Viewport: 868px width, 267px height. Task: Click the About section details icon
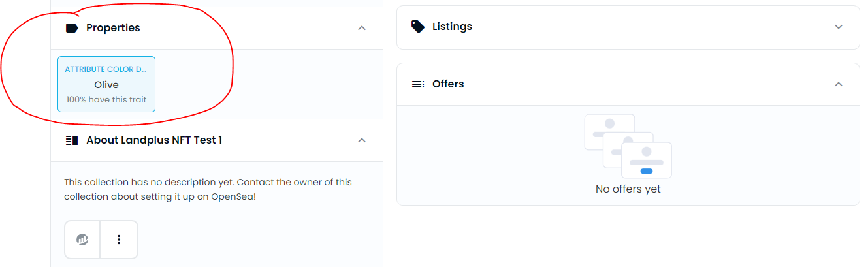(x=72, y=140)
